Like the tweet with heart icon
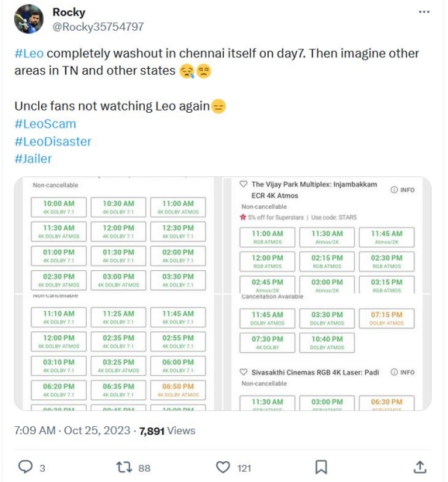Viewport: 448px width, 482px height. point(223,467)
